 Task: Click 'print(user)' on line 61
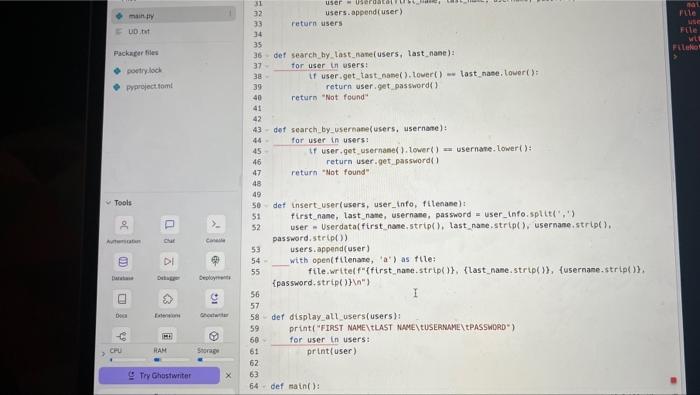point(332,351)
